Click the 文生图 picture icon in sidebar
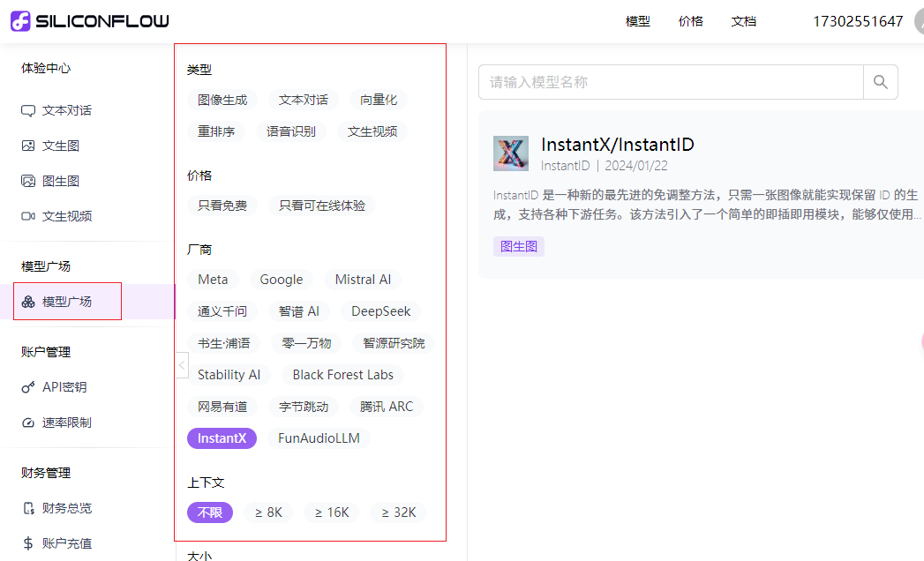 click(28, 146)
